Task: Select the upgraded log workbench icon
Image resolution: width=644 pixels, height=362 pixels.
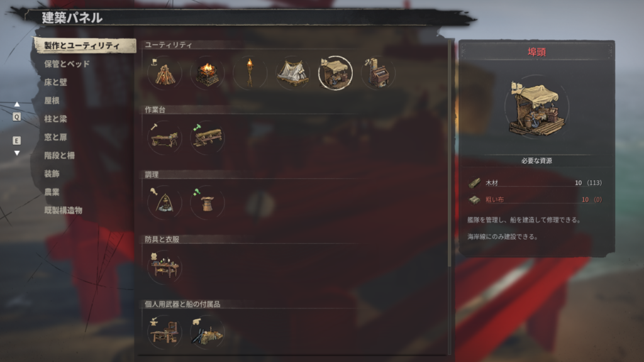Action: pos(207,138)
